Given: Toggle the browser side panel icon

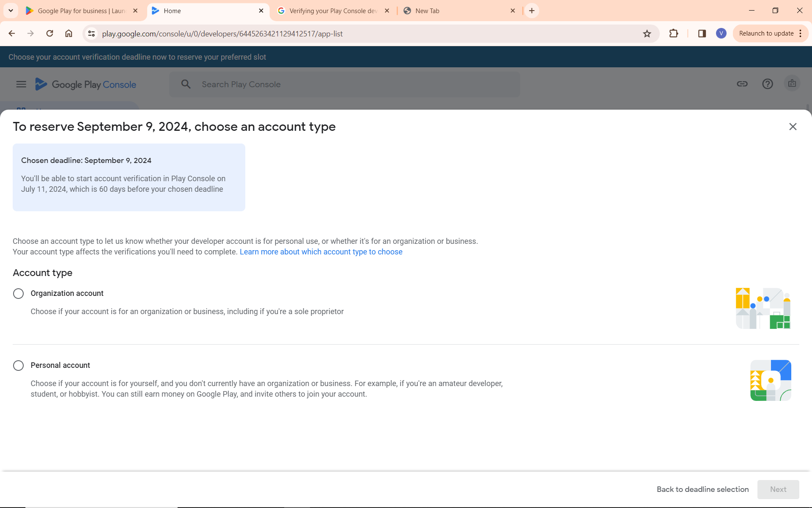Looking at the screenshot, I should pos(702,33).
